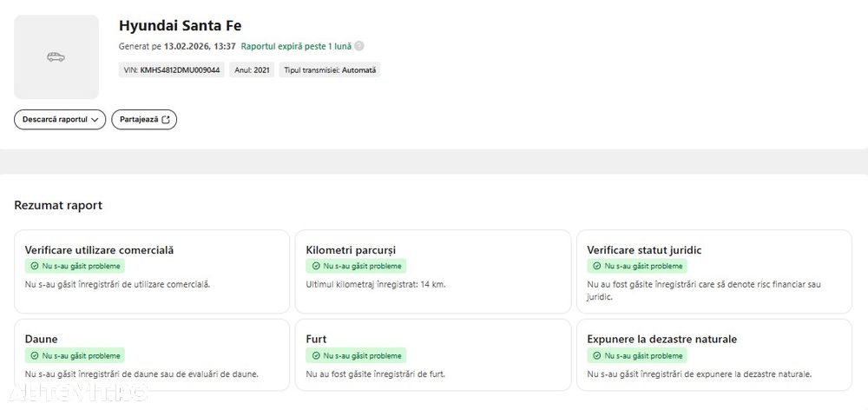Open the Furt summary card
The height and width of the screenshot is (410, 868).
[x=433, y=354]
